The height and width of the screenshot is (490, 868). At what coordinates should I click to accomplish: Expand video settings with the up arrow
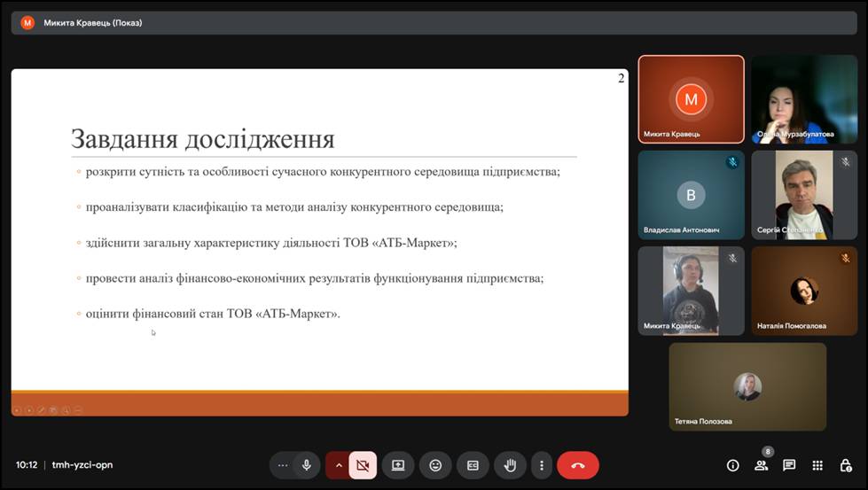(338, 465)
